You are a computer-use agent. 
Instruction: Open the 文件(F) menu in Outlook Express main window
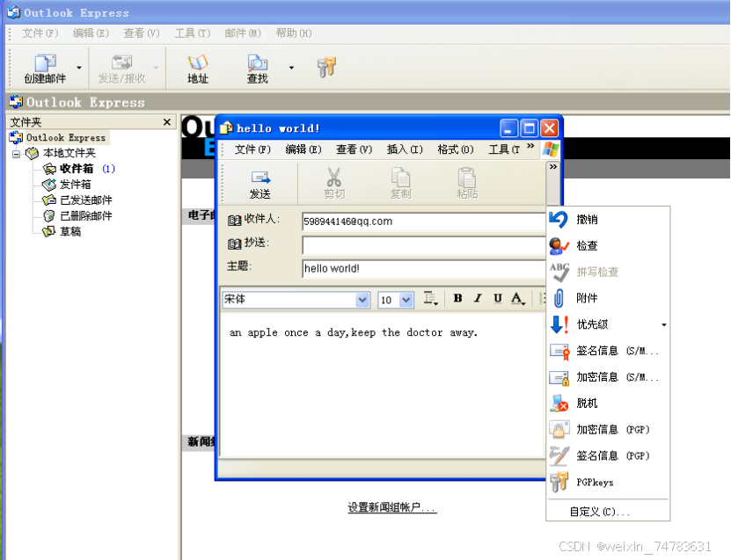tap(40, 33)
